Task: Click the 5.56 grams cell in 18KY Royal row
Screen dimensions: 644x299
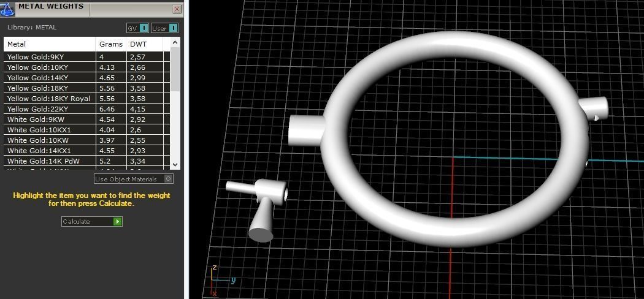Action: [111, 99]
